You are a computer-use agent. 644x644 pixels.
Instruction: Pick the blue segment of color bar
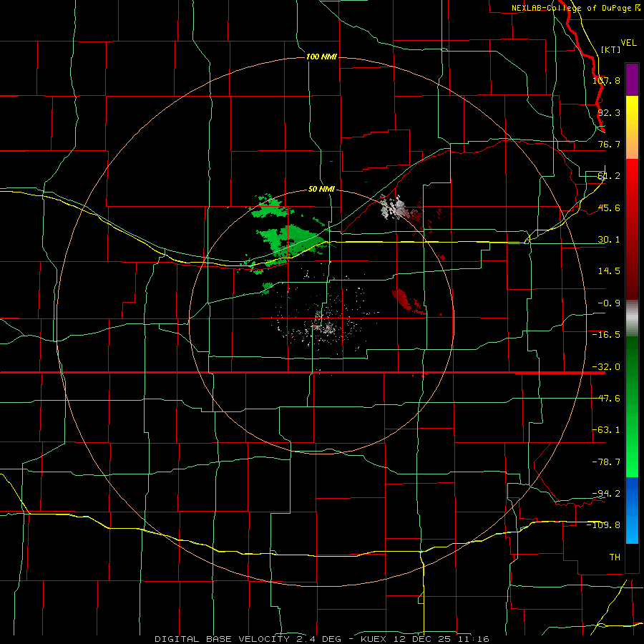(632, 510)
